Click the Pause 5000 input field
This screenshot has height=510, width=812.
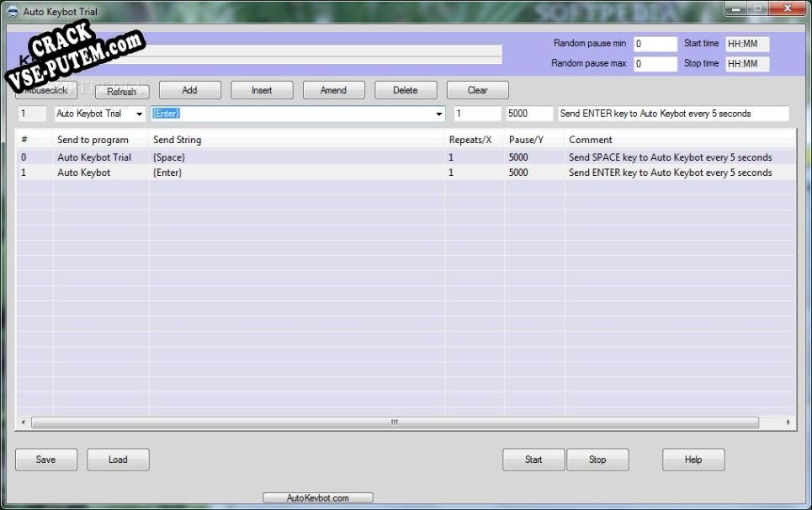coord(529,114)
